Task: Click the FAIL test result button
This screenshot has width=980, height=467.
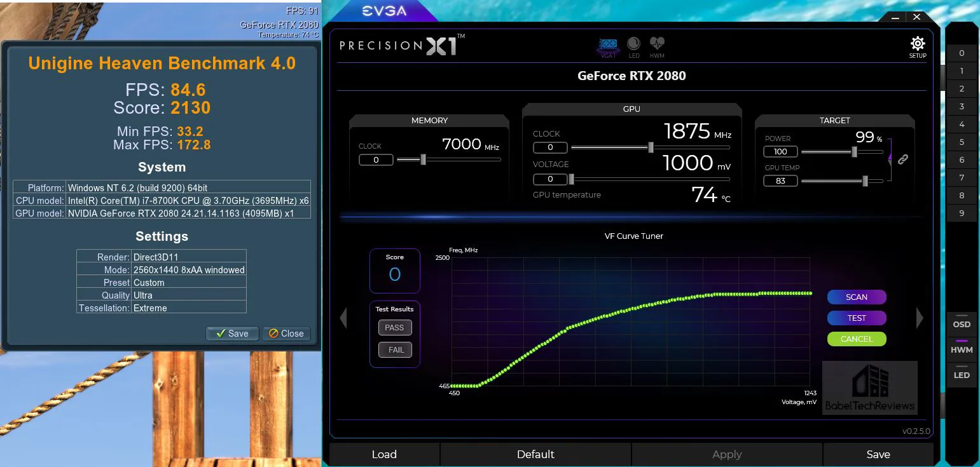Action: click(396, 349)
